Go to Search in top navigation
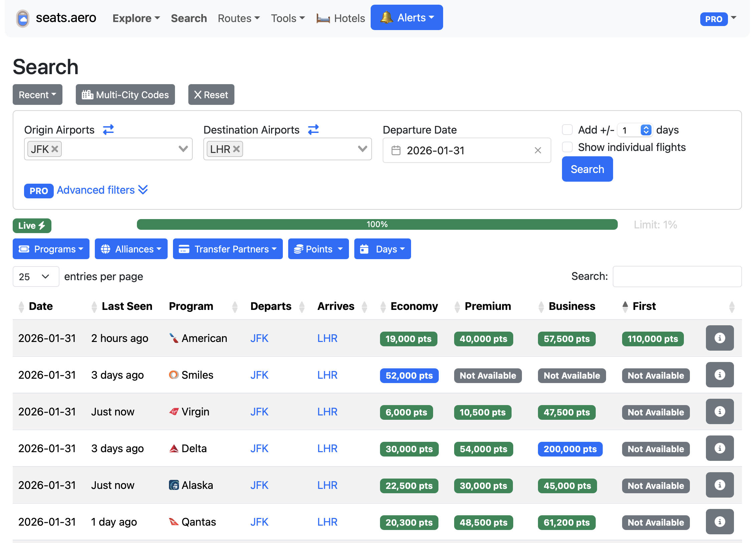The height and width of the screenshot is (543, 756). 189,18
